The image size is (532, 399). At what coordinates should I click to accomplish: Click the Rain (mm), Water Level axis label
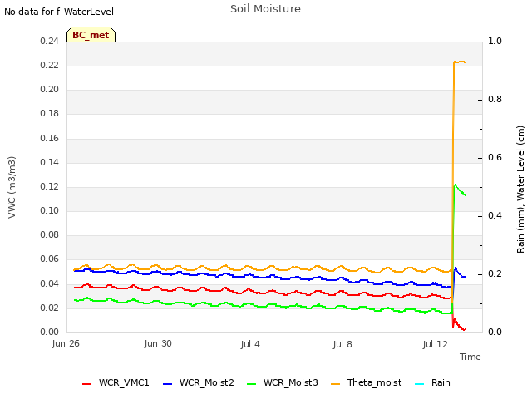(520, 190)
